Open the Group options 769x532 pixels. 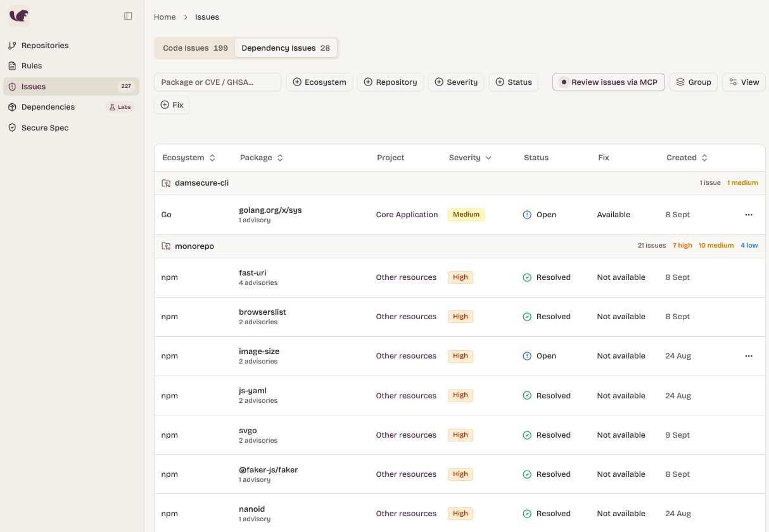point(694,82)
